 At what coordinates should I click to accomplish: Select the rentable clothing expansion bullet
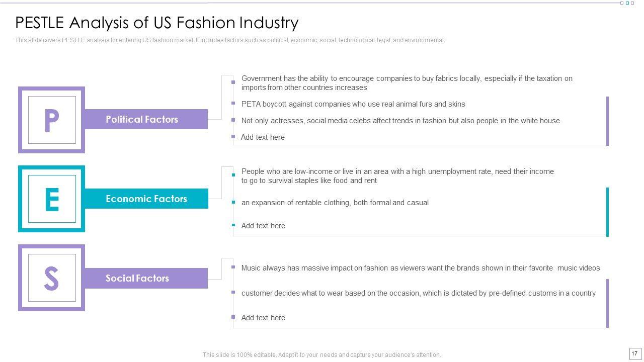point(335,203)
